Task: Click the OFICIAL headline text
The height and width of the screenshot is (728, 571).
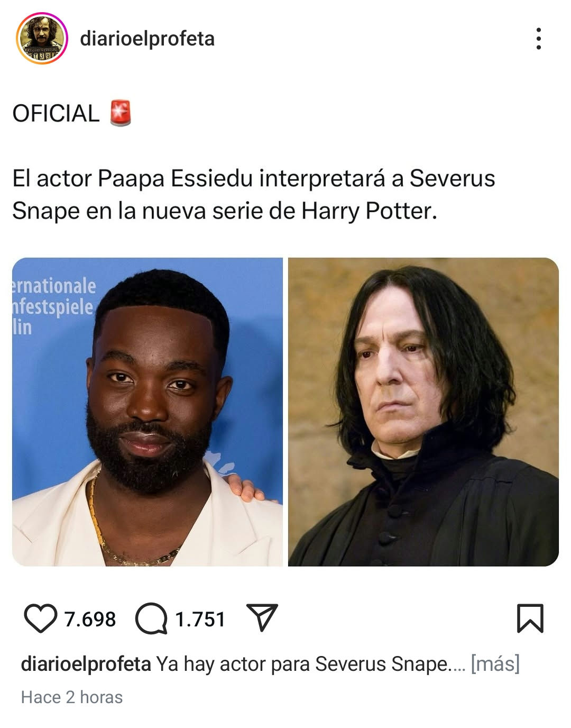Action: [x=56, y=114]
